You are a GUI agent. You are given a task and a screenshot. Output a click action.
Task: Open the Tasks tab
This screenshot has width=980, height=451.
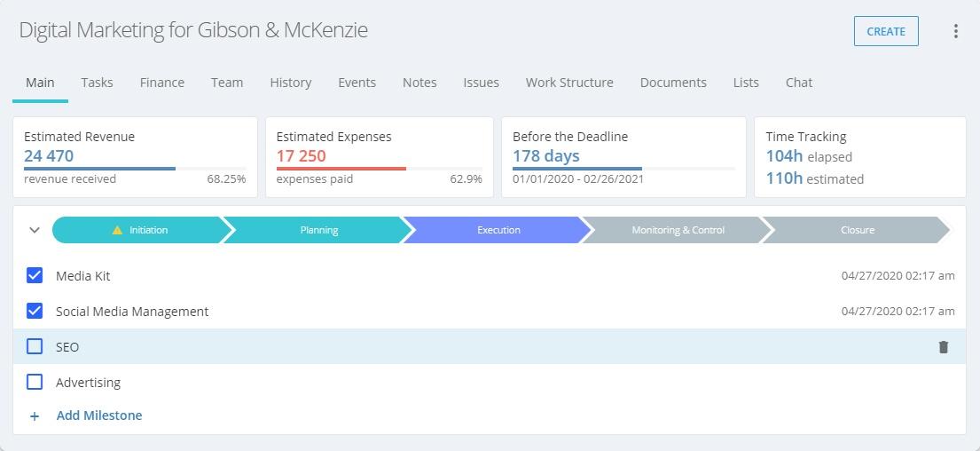(x=97, y=83)
